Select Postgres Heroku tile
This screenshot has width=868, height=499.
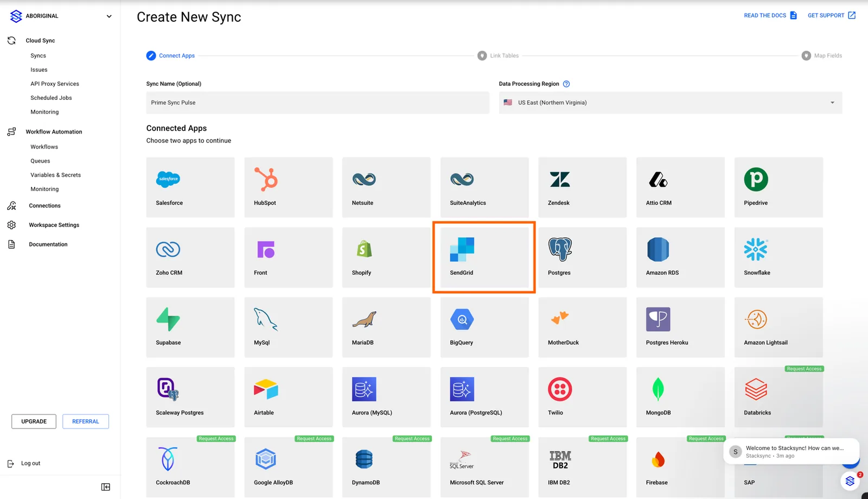pos(680,327)
